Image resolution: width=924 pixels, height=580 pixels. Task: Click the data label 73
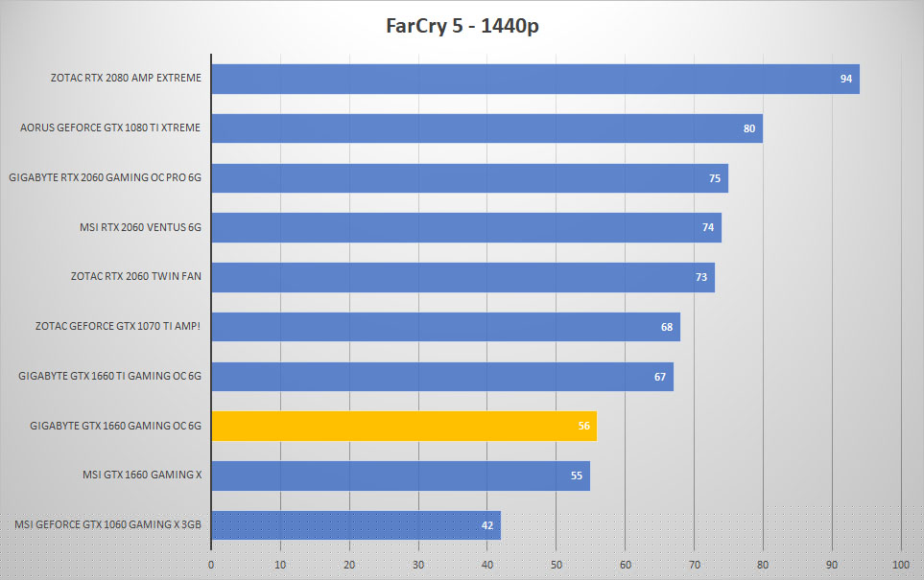(x=701, y=277)
